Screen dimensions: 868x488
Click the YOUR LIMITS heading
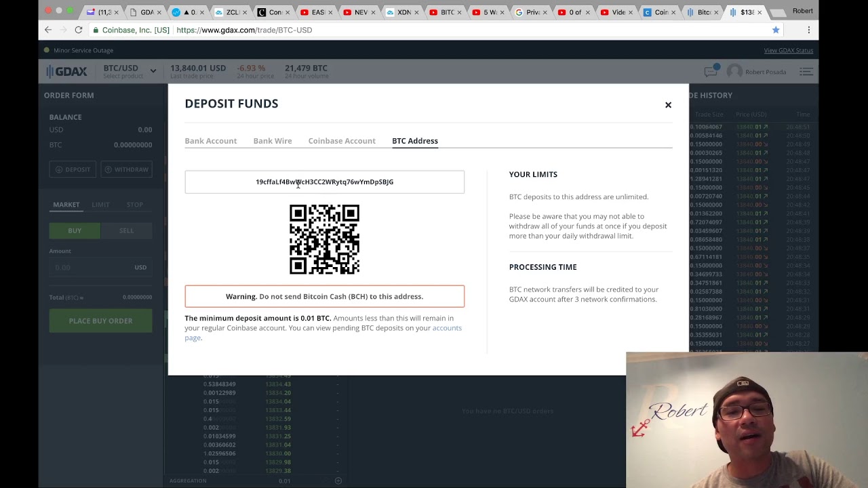(x=533, y=174)
